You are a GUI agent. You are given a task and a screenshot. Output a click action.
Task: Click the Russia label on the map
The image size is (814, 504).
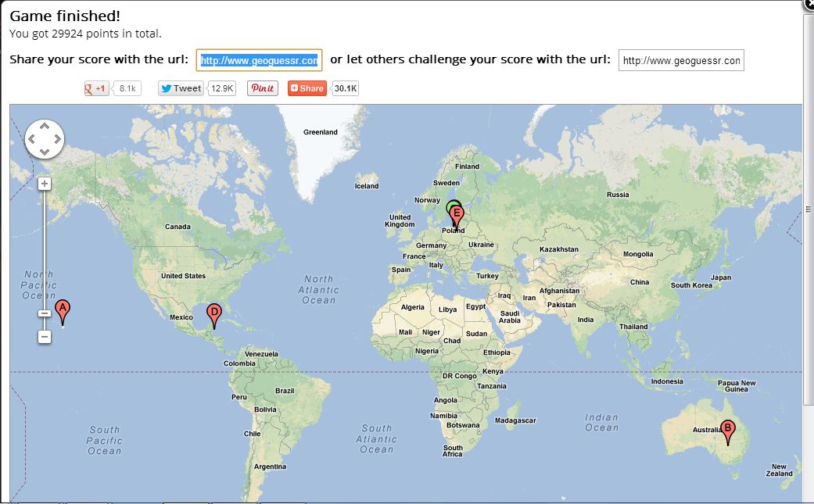pos(618,195)
